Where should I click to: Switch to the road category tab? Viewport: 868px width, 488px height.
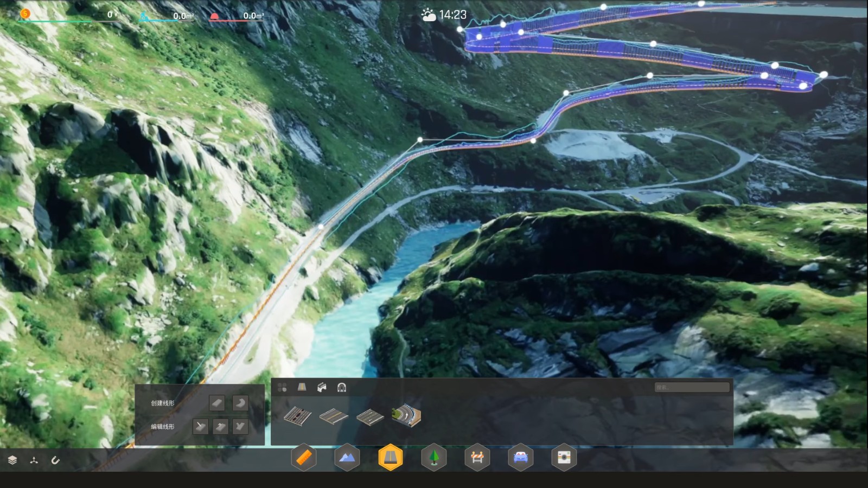click(302, 387)
